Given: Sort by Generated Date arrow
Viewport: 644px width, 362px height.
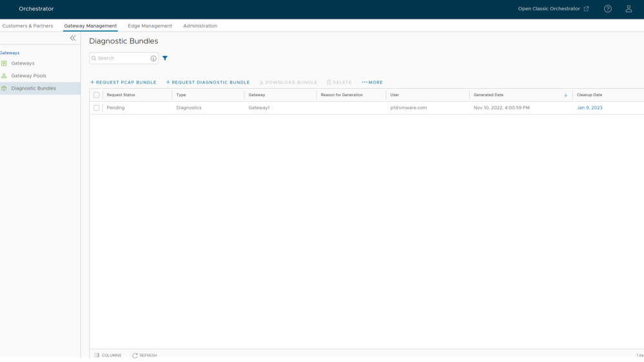Looking at the screenshot, I should click(x=565, y=95).
